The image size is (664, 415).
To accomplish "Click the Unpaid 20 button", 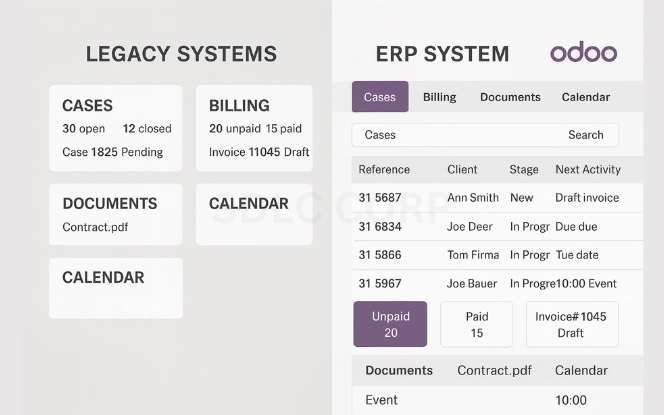I will 390,324.
